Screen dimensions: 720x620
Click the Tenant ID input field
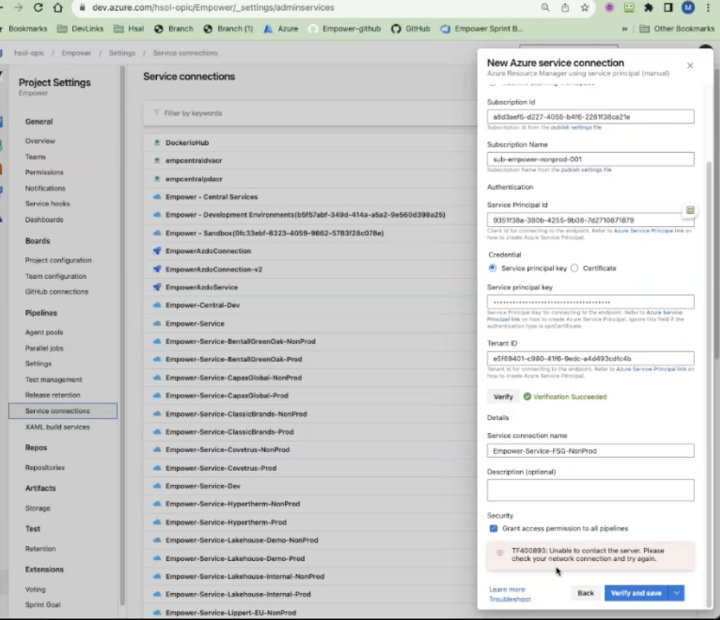coord(591,358)
